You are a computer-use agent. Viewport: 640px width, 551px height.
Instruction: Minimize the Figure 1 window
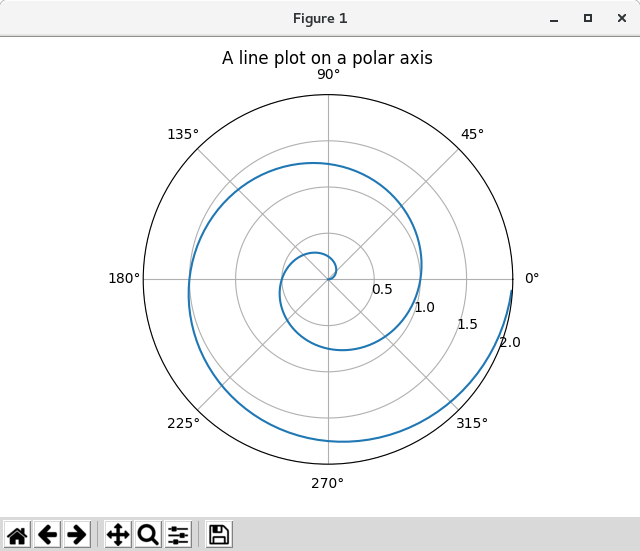[x=554, y=19]
